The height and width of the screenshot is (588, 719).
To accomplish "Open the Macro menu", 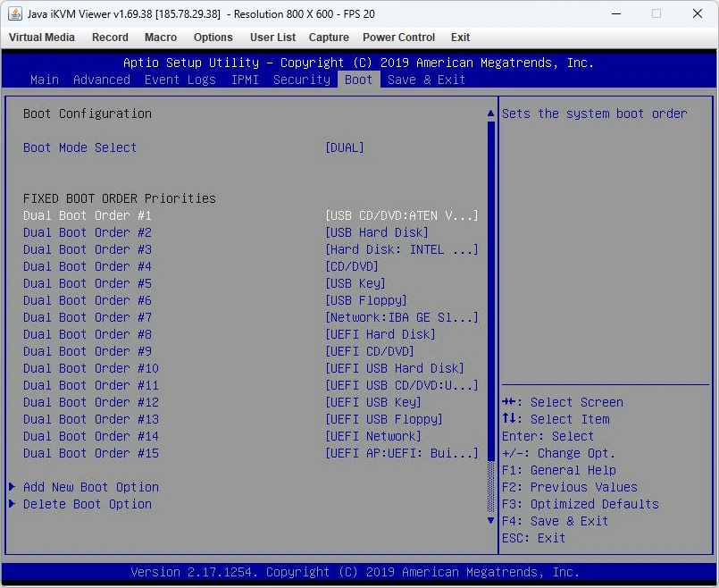I will (160, 38).
